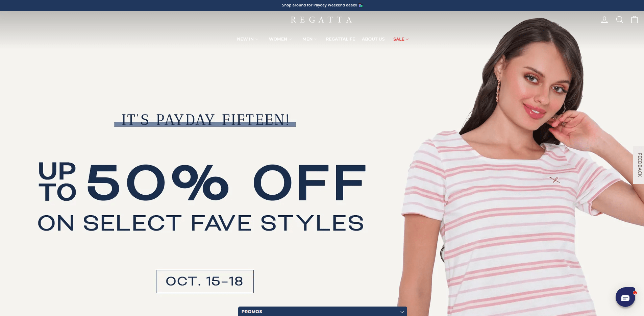The width and height of the screenshot is (644, 316).
Task: Expand the MEN dropdown menu
Action: 309,39
